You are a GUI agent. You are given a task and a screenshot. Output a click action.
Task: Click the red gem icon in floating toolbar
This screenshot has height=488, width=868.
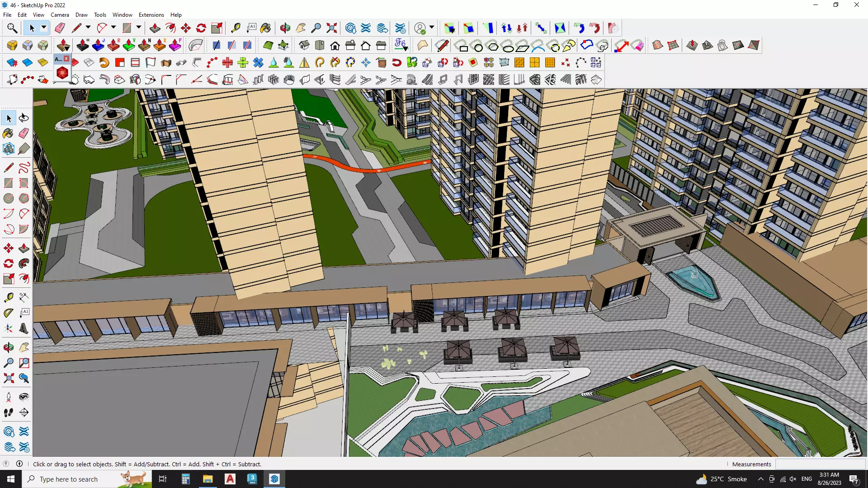click(x=62, y=73)
